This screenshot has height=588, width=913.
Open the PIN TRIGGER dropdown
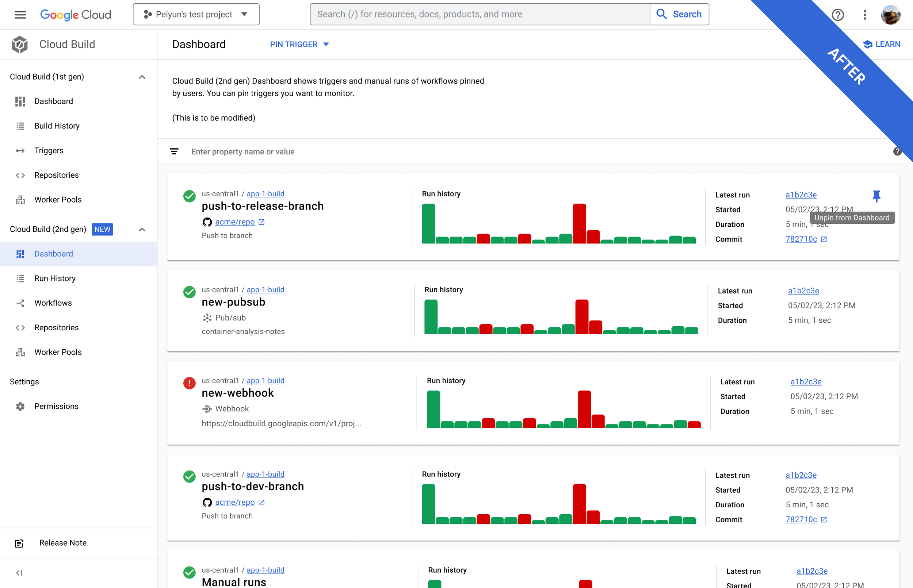tap(299, 44)
